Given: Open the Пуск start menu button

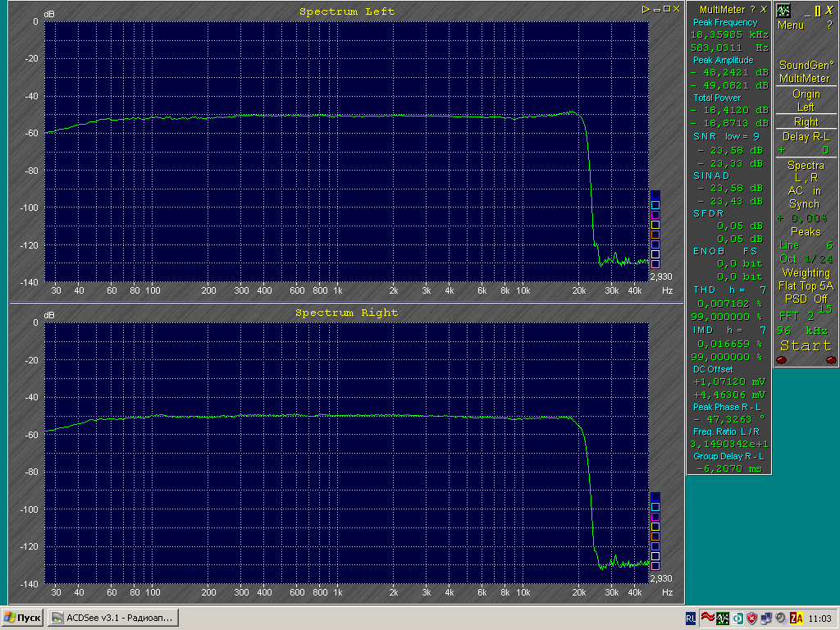Looking at the screenshot, I should coord(23,618).
